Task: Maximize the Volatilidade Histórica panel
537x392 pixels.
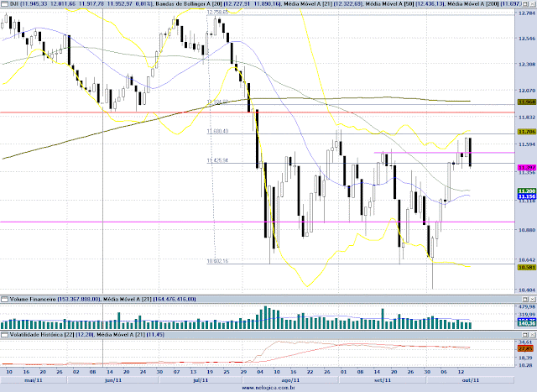Action: coord(525,334)
